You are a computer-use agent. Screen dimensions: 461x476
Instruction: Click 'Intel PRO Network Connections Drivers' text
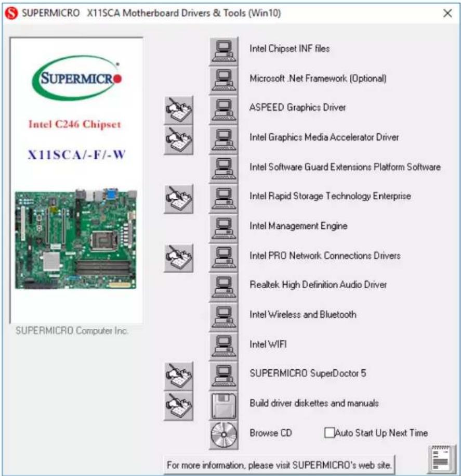click(325, 255)
